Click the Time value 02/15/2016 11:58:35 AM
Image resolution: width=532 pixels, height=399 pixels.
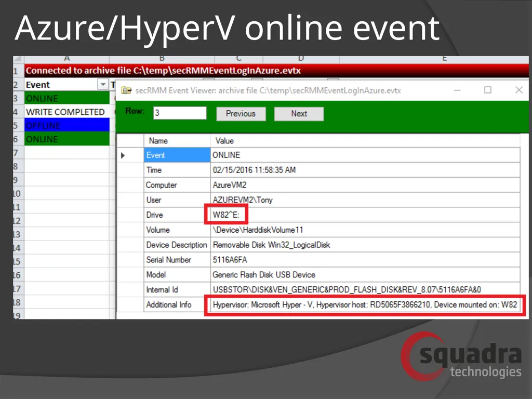pos(365,170)
